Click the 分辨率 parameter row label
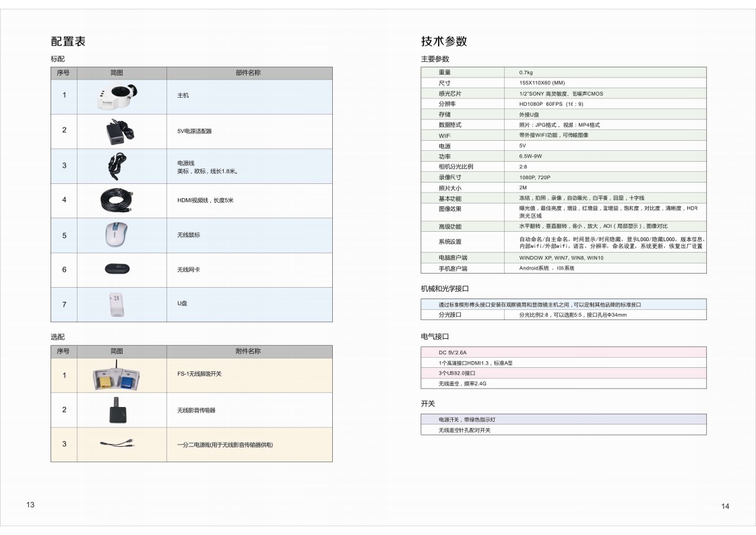The height and width of the screenshot is (535, 756). pos(449,104)
